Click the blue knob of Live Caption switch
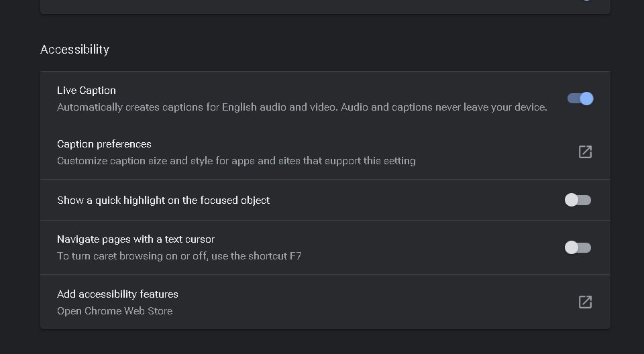 point(586,99)
